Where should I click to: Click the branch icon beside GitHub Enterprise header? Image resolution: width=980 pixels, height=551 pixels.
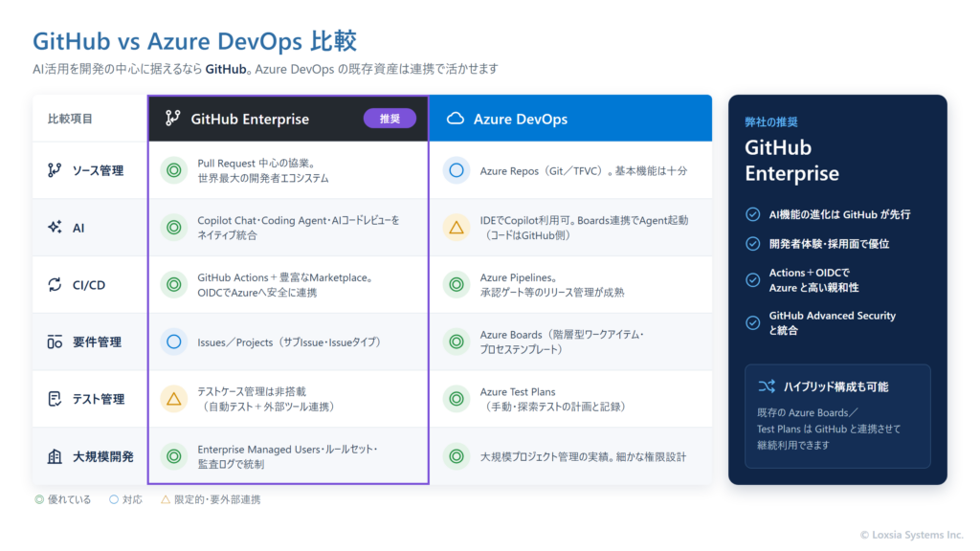(173, 118)
